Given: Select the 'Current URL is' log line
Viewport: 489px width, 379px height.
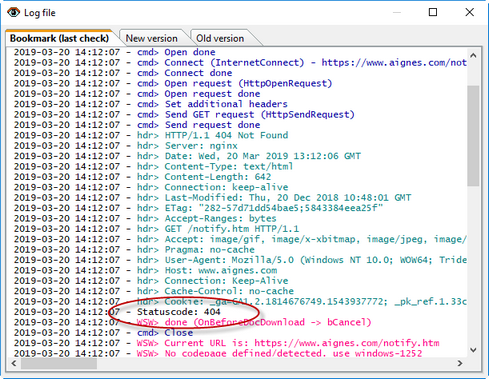Looking at the screenshot, I should point(227,343).
